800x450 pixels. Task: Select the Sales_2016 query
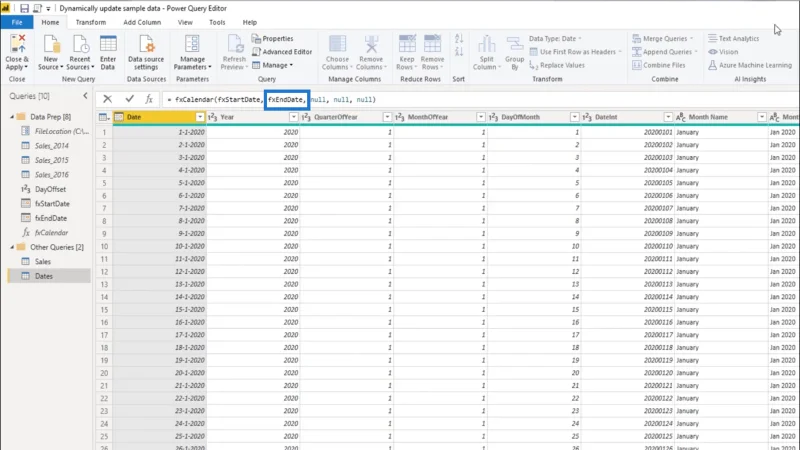52,174
